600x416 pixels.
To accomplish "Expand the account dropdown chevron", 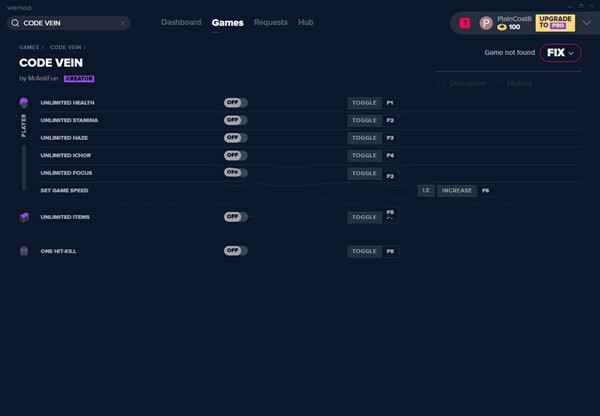I will 587,23.
